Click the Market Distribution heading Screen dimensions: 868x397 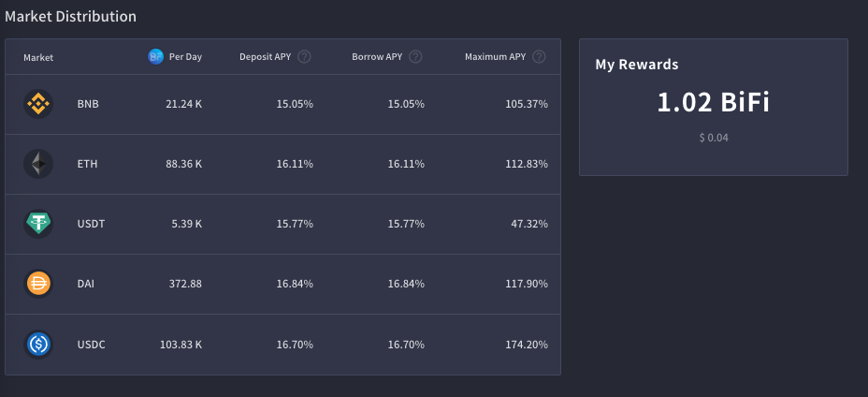click(70, 16)
